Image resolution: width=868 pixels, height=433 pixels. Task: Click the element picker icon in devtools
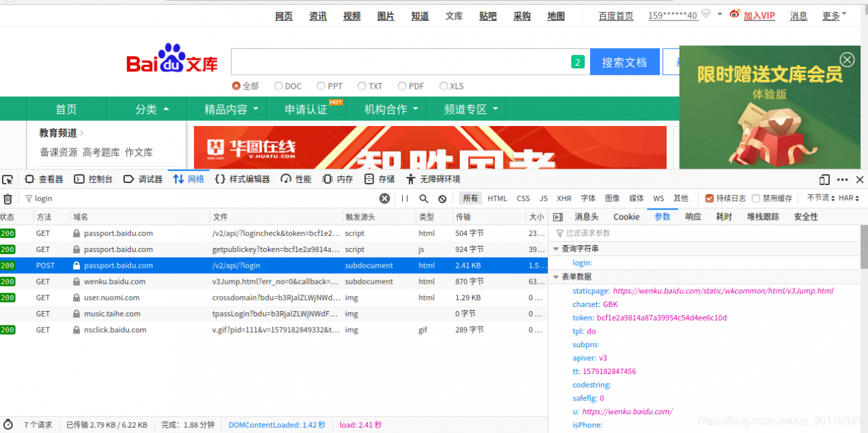pos(7,180)
